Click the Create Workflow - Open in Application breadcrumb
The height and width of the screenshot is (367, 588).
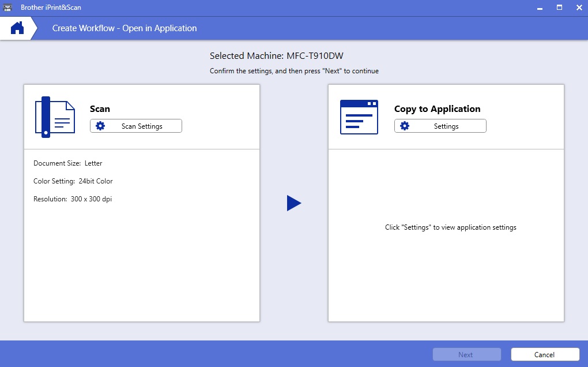point(125,28)
